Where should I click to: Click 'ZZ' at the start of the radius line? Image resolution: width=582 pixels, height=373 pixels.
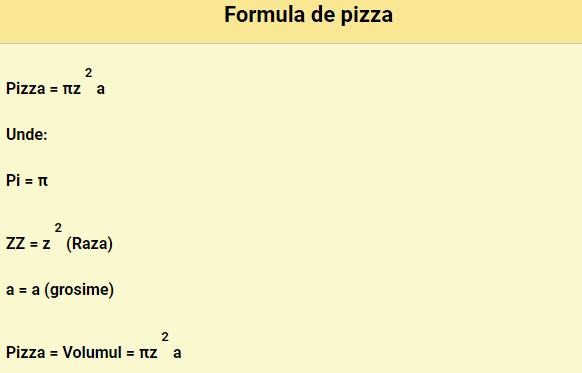pyautogui.click(x=16, y=244)
